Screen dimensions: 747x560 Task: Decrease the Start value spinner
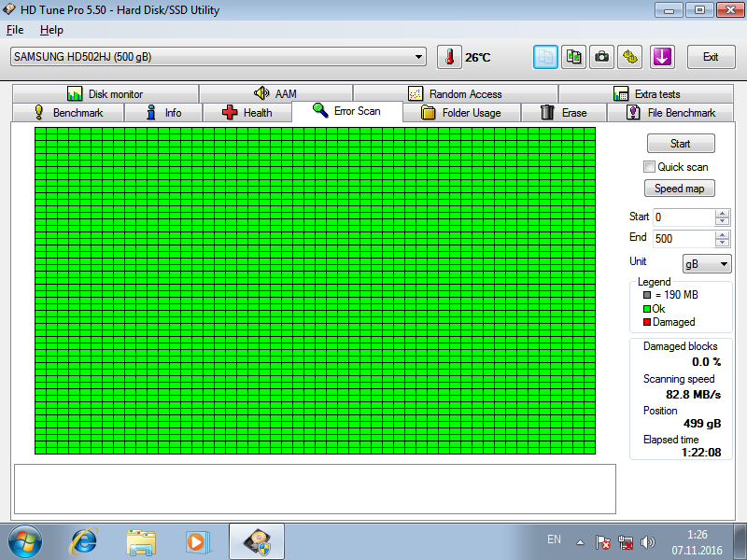722,221
